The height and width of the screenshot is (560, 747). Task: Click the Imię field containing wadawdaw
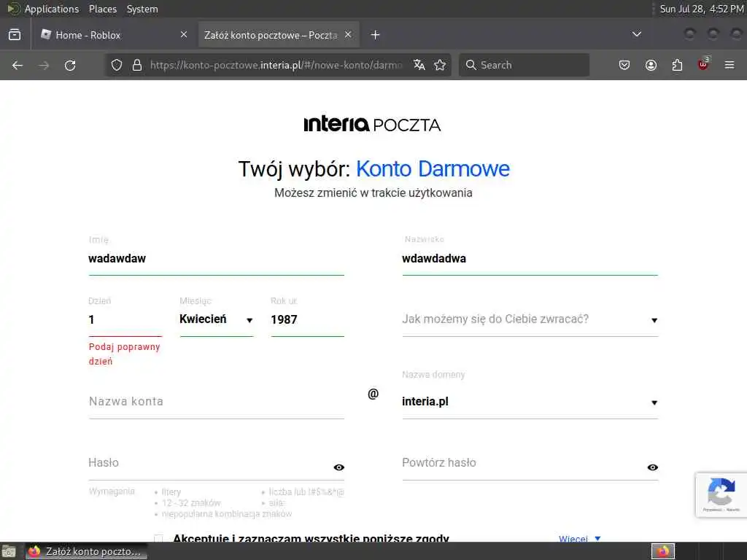click(216, 259)
